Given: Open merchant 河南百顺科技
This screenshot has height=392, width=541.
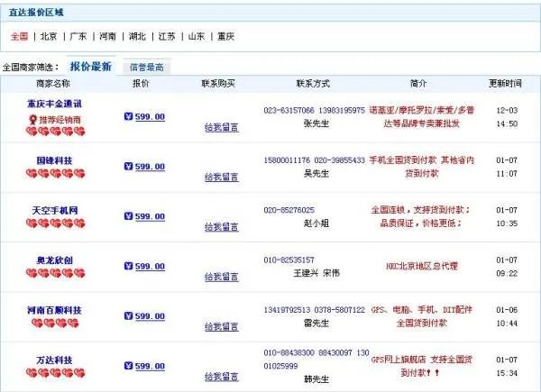Looking at the screenshot, I should coord(54,310).
